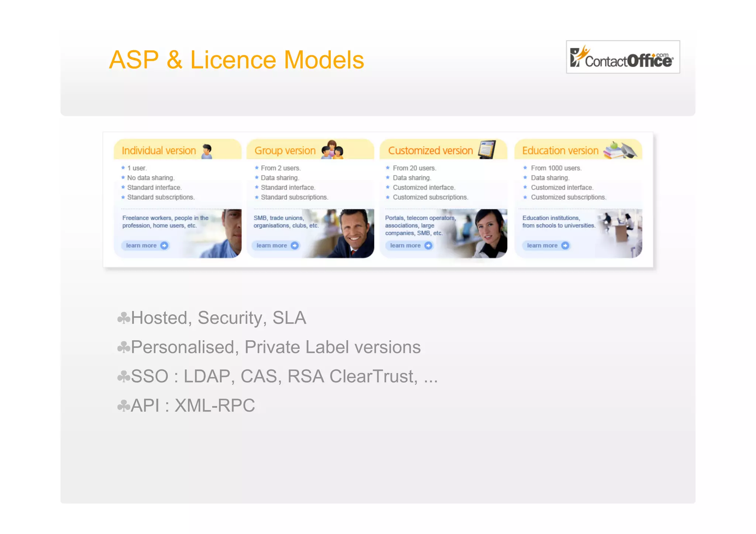This screenshot has width=756, height=534.
Task: Click the ASP & Licence Models title
Action: tap(237, 60)
